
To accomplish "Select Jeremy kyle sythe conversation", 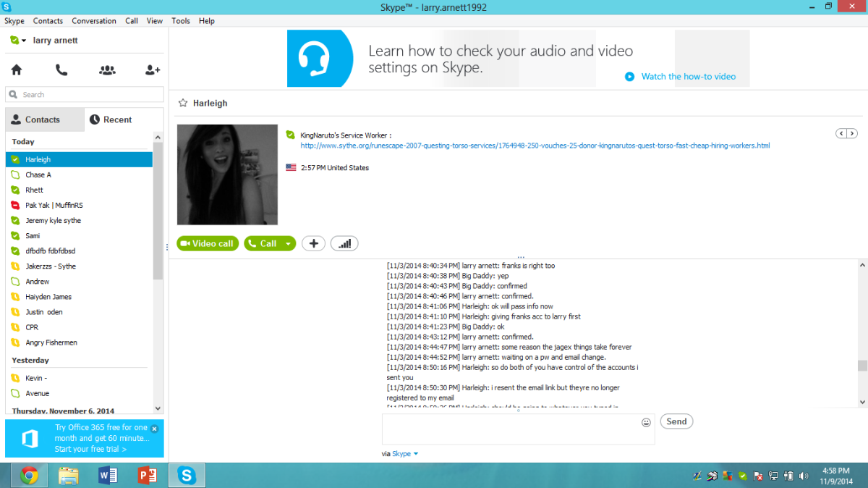I will point(79,220).
